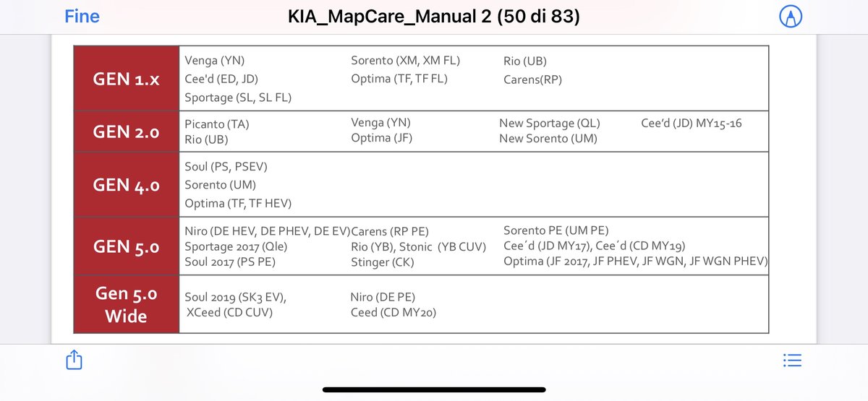Select the GEN 4.0 red header cell
The image size is (868, 401).
coord(127,184)
